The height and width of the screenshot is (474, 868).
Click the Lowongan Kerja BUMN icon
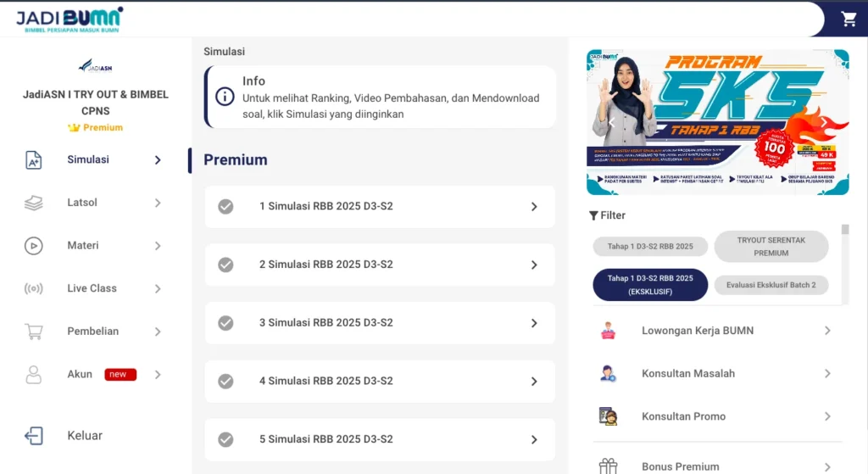608,331
